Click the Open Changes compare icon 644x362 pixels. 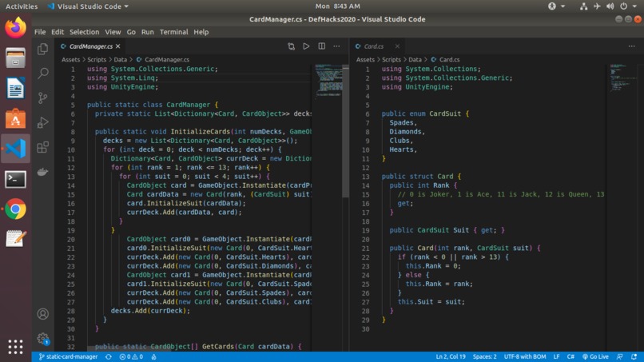click(291, 46)
